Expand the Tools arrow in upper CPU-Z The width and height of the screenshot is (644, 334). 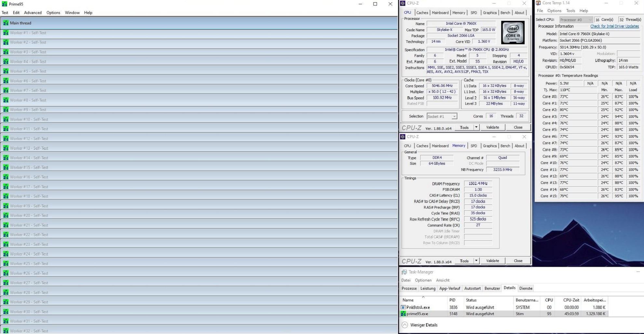[476, 127]
